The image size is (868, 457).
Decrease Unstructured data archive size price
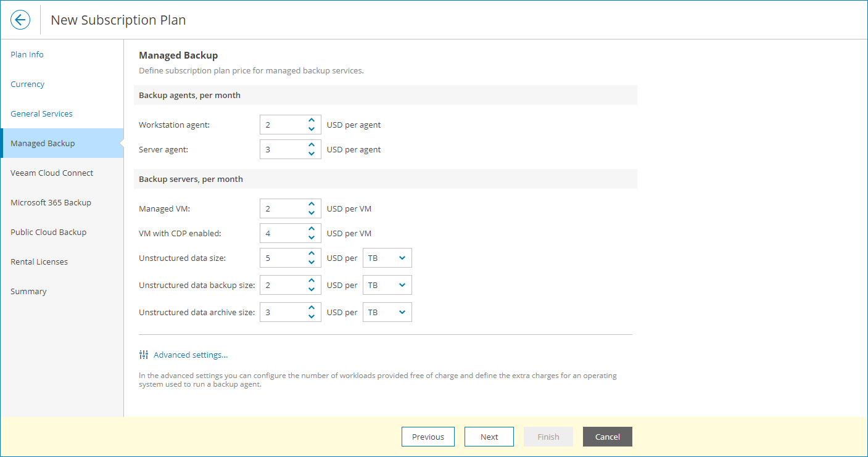click(x=312, y=316)
